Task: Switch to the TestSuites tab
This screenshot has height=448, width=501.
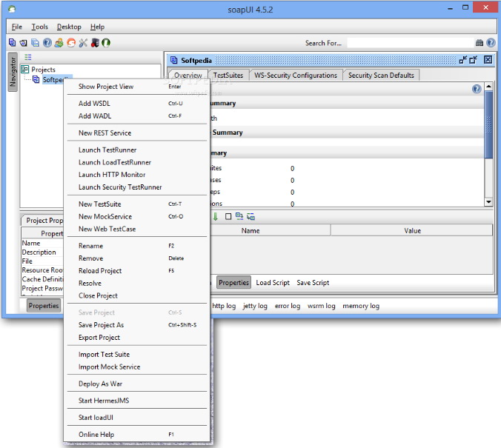Action: tap(228, 76)
